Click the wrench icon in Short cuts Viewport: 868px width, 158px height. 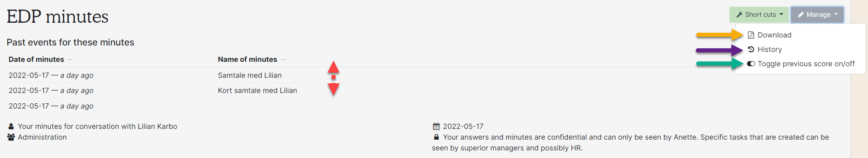[x=739, y=14]
